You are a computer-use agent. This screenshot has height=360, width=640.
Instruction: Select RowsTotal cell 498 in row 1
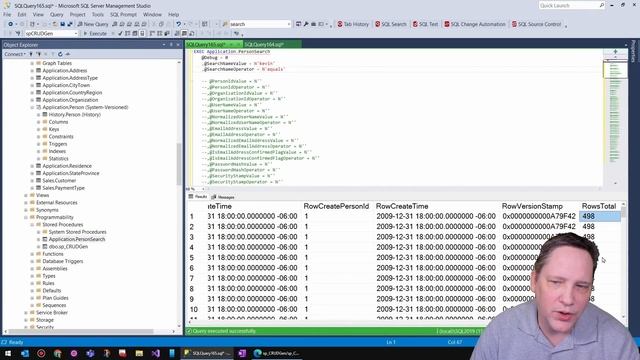pyautogui.click(x=600, y=216)
